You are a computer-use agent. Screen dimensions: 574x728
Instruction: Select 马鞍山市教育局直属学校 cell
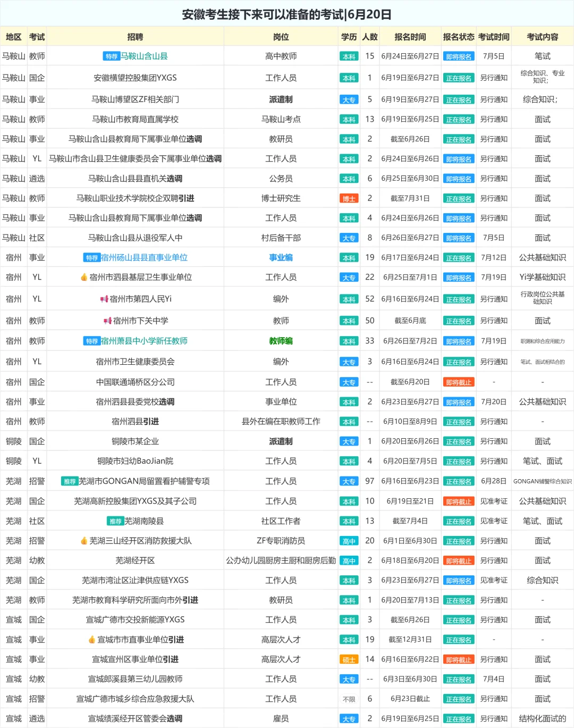point(135,119)
